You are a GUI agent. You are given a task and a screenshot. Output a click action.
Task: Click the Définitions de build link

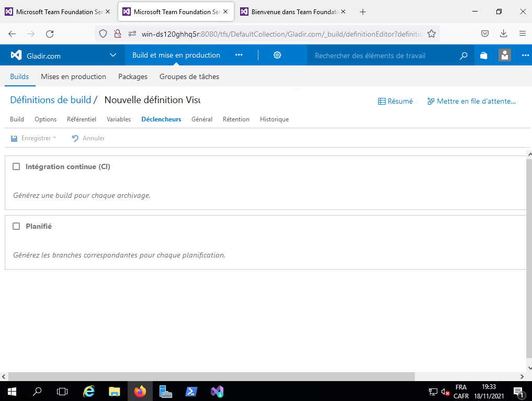(x=50, y=100)
